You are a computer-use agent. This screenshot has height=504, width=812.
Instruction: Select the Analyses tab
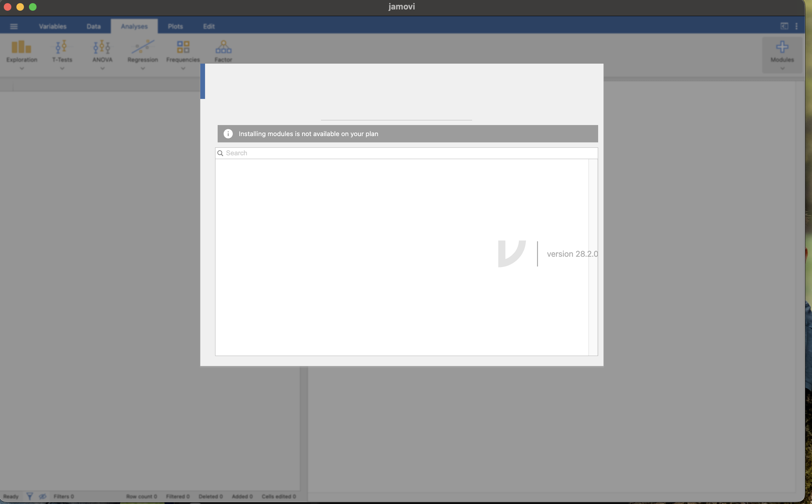(x=134, y=26)
